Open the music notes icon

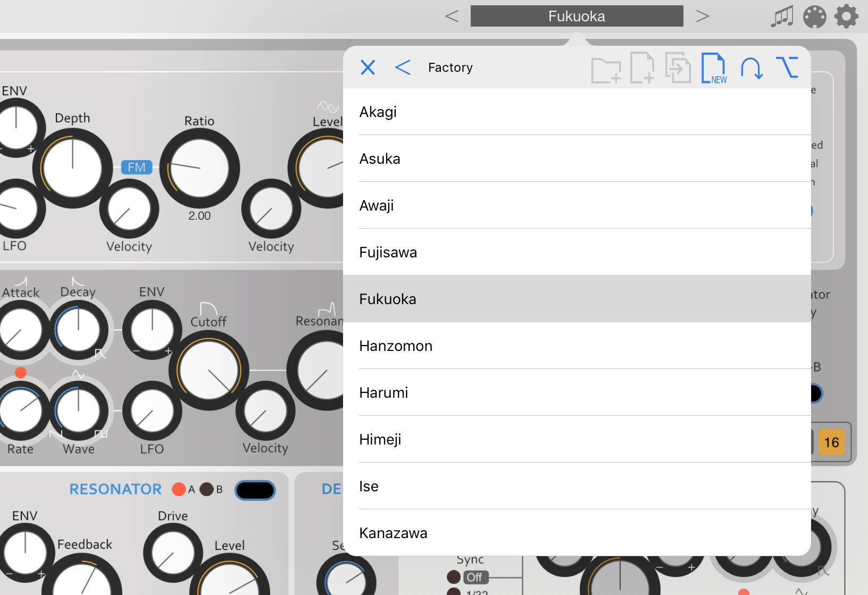[782, 16]
